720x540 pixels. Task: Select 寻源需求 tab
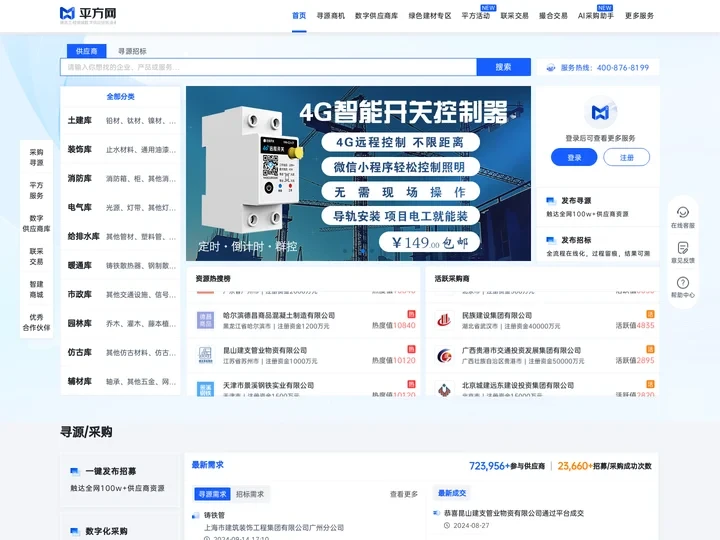tap(213, 494)
